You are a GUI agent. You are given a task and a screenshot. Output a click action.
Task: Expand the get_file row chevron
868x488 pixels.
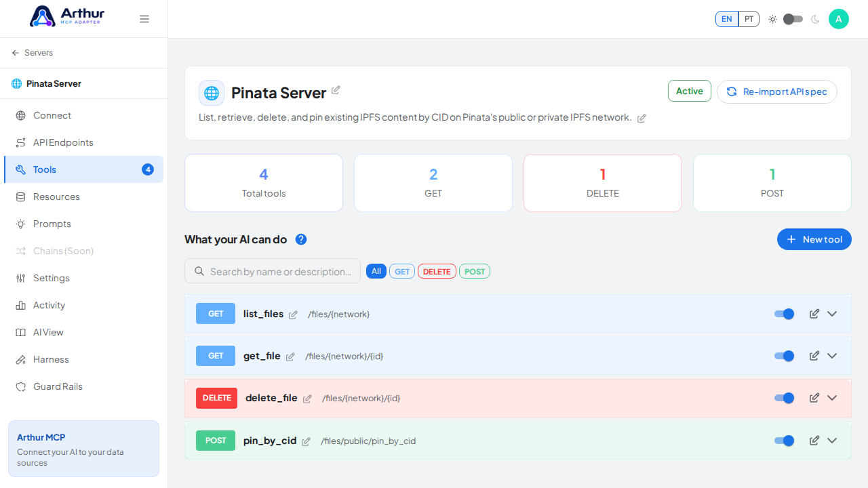pyautogui.click(x=832, y=356)
